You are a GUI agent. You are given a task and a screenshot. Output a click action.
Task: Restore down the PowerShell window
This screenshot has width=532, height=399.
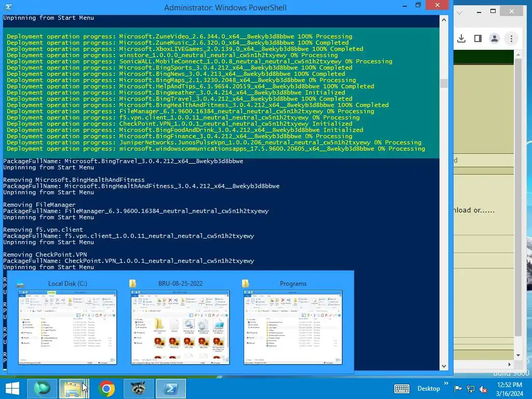pyautogui.click(x=418, y=5)
